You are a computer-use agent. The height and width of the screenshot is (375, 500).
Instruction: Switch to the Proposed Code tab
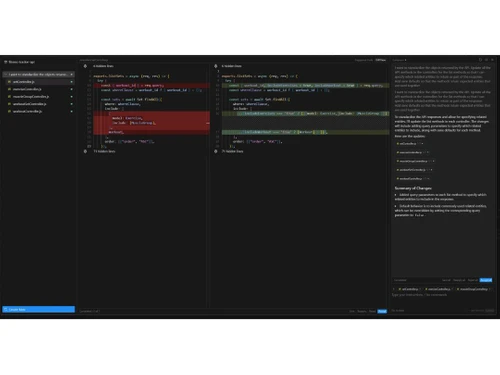364,60
